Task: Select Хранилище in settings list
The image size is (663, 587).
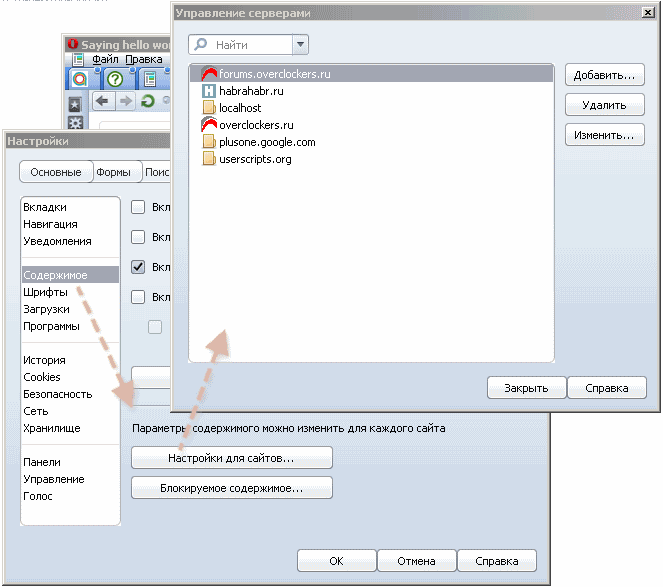Action: tap(70, 428)
